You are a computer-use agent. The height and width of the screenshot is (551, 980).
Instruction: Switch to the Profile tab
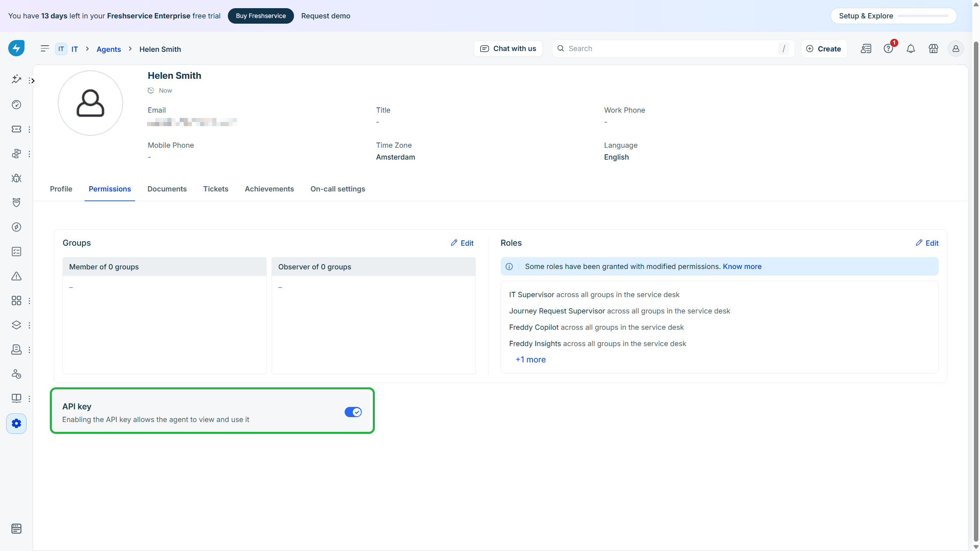pos(61,189)
